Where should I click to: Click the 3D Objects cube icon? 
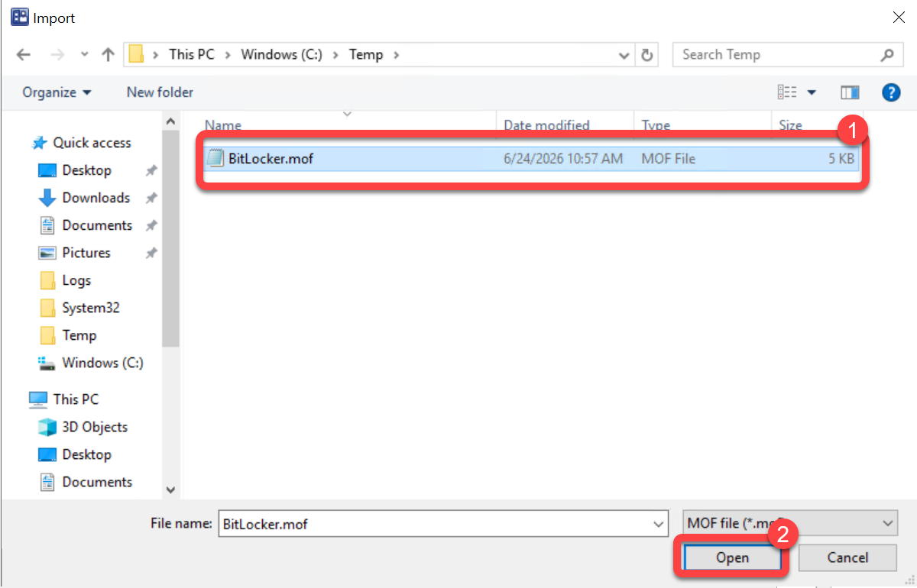point(47,427)
